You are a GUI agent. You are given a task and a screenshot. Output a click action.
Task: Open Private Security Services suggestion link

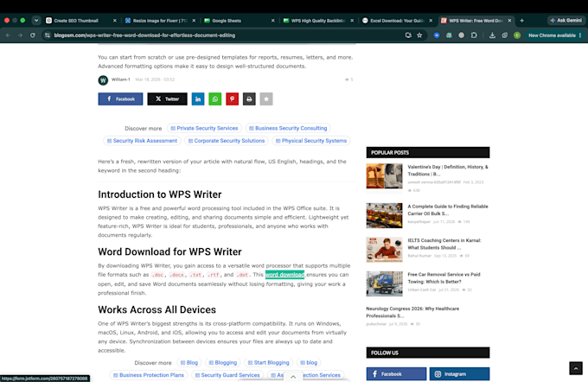coord(204,128)
